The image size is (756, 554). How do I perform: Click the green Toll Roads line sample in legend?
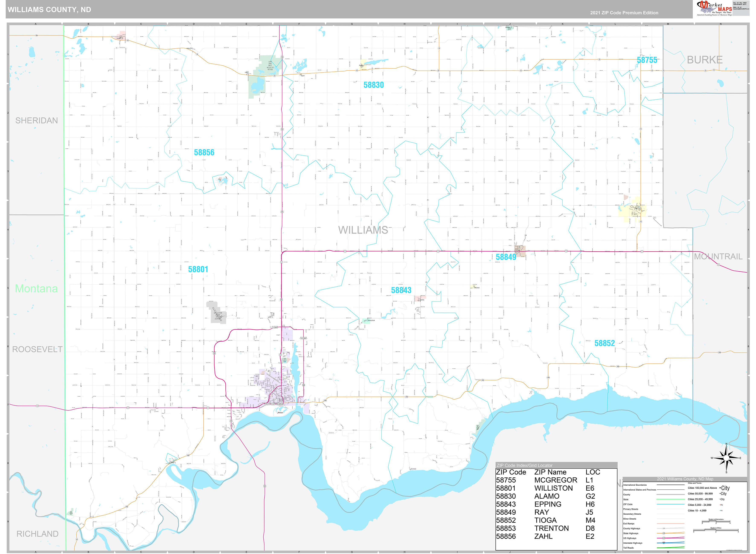670,548
